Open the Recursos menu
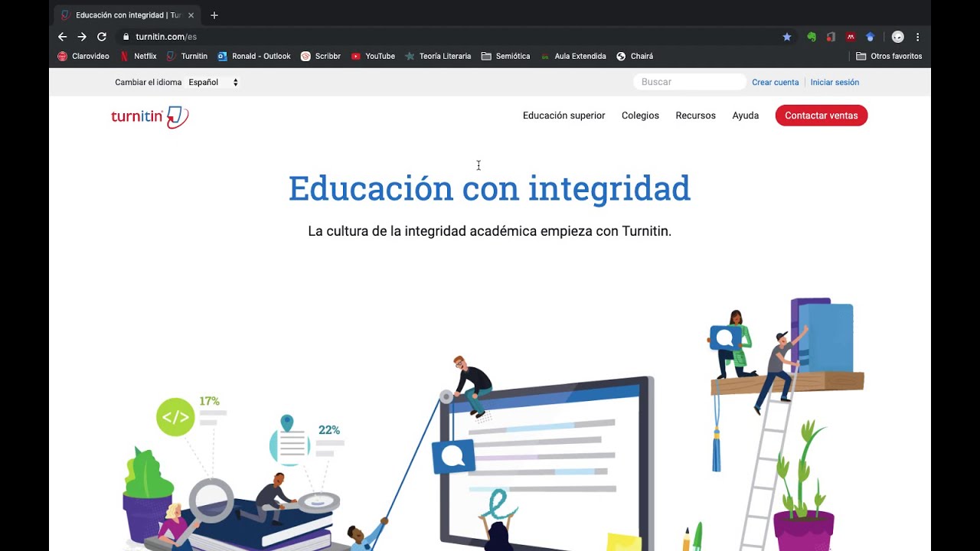 click(x=695, y=116)
